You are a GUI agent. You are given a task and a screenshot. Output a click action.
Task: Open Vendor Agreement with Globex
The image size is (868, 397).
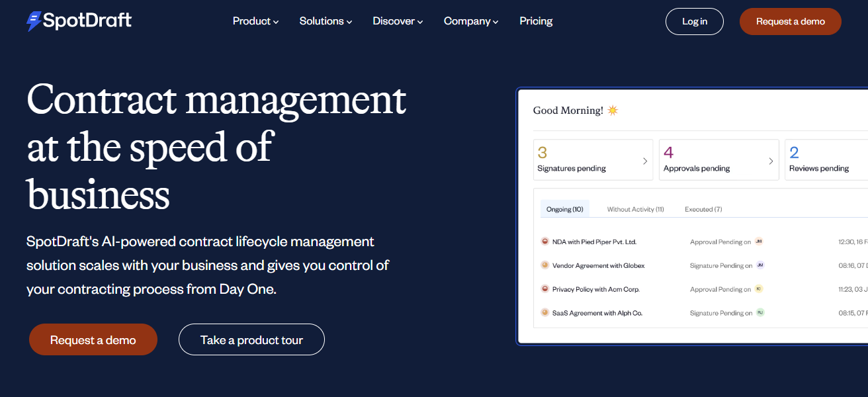click(598, 266)
